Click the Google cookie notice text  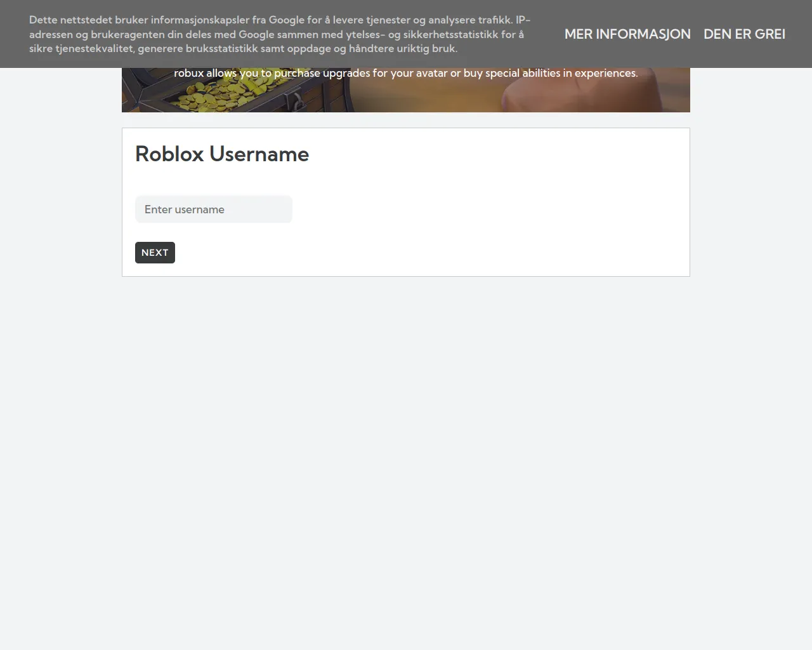click(280, 34)
